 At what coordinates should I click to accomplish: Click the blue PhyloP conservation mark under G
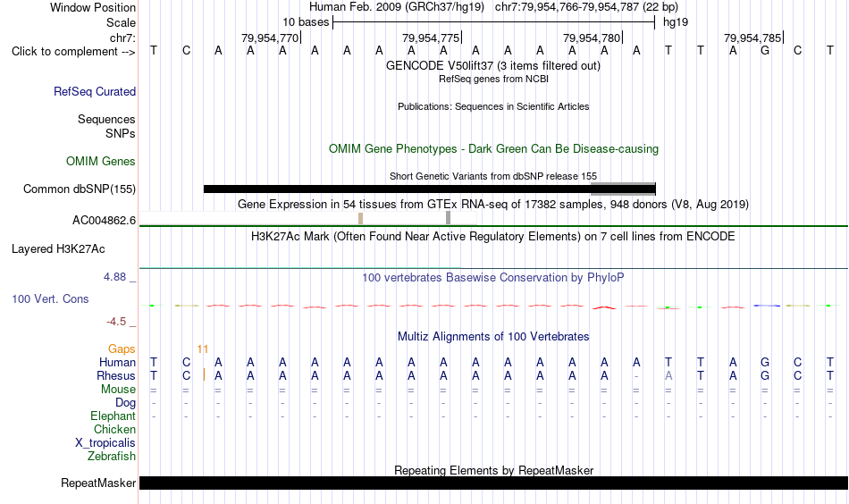coord(767,306)
